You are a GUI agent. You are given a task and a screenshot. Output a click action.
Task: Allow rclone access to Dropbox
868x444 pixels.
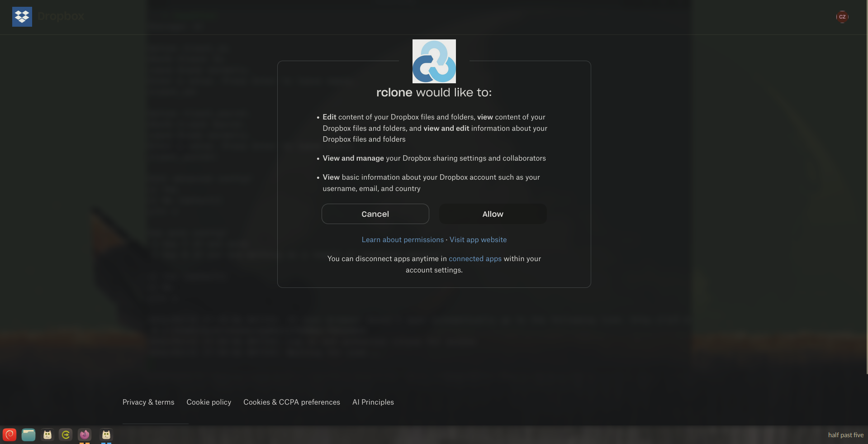493,214
